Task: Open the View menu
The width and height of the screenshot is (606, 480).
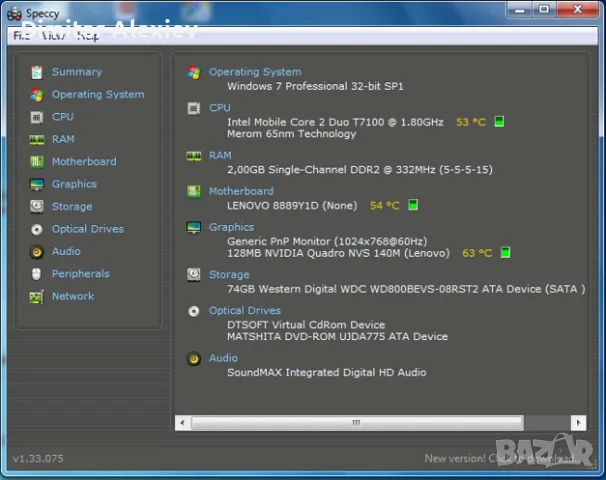Action: (53, 36)
